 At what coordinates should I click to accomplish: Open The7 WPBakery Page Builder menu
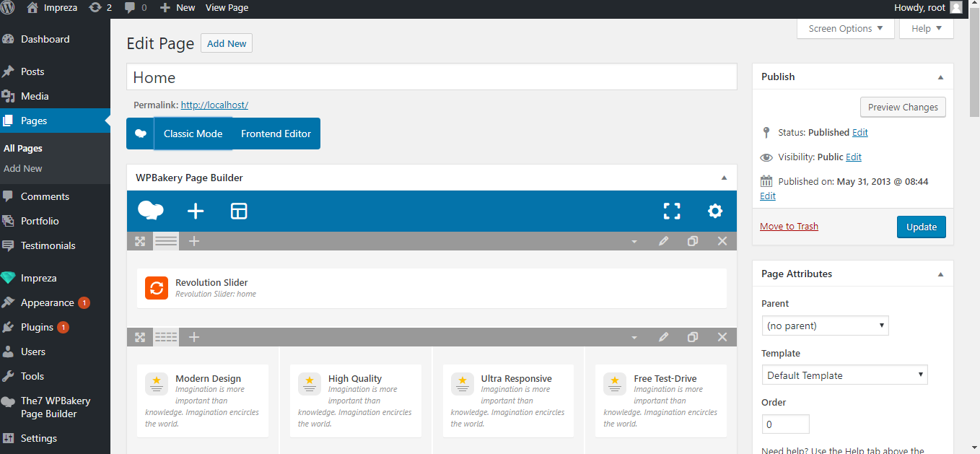55,407
